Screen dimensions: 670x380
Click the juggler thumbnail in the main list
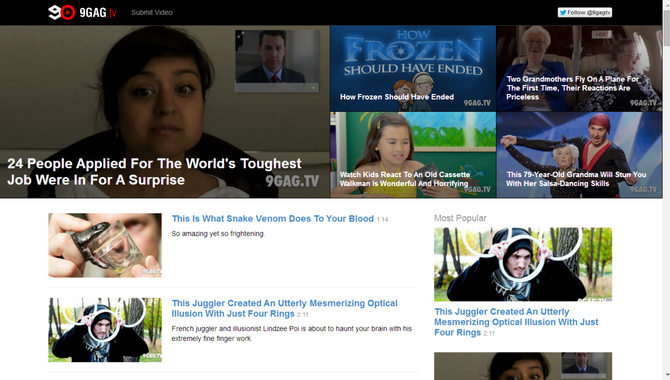pyautogui.click(x=105, y=330)
